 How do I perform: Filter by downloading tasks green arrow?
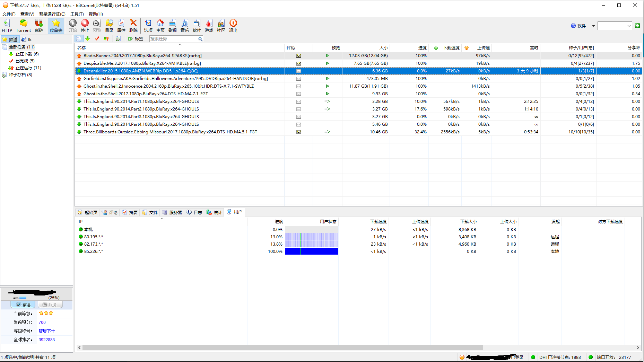pos(88,39)
